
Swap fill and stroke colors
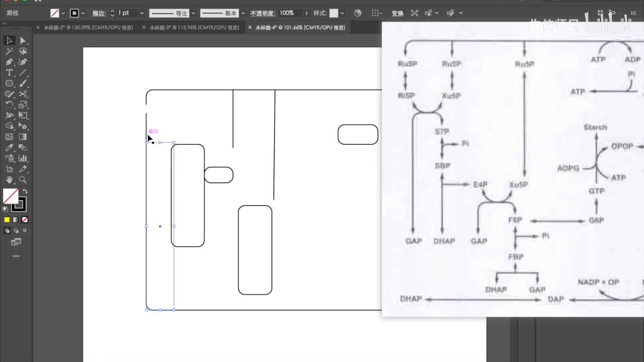coord(25,192)
